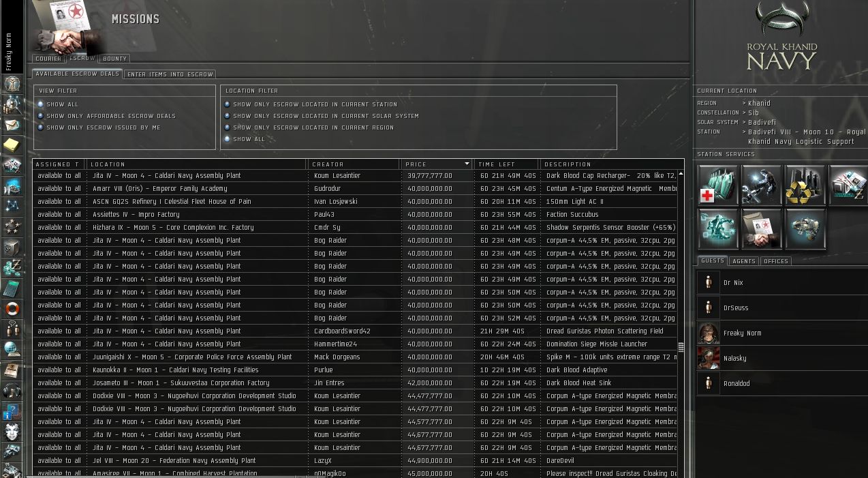Select Jin Entres Dark Blood Heat Sink row

click(355, 383)
